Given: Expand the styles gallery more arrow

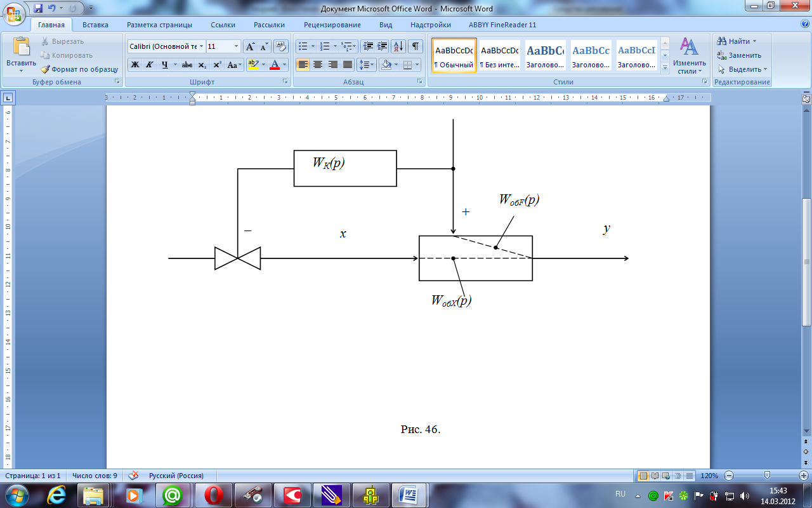Looking at the screenshot, I should click(x=665, y=67).
